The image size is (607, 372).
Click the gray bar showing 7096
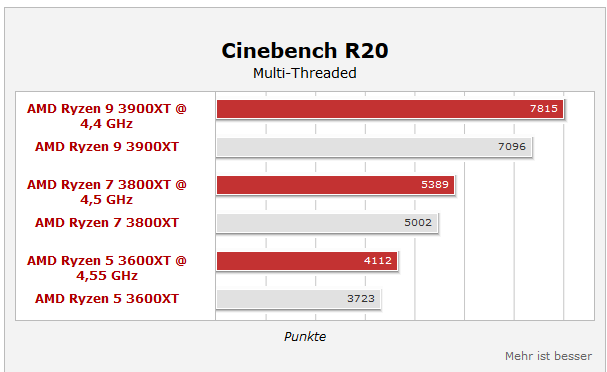click(x=374, y=147)
